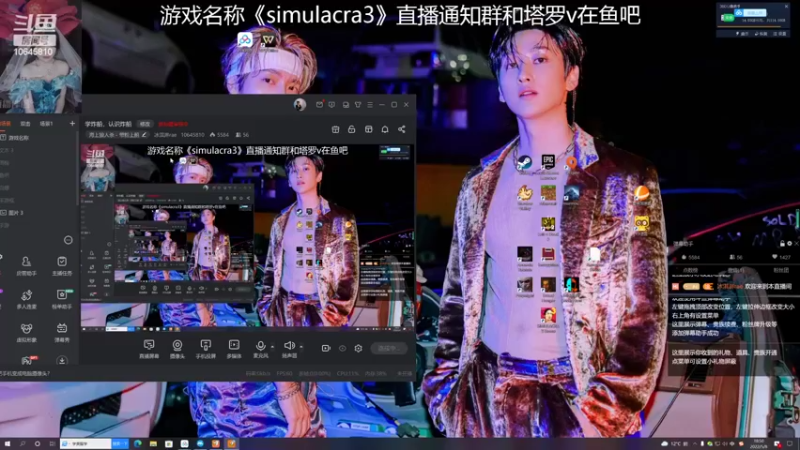Open 弹幕秀 tool

(62, 332)
